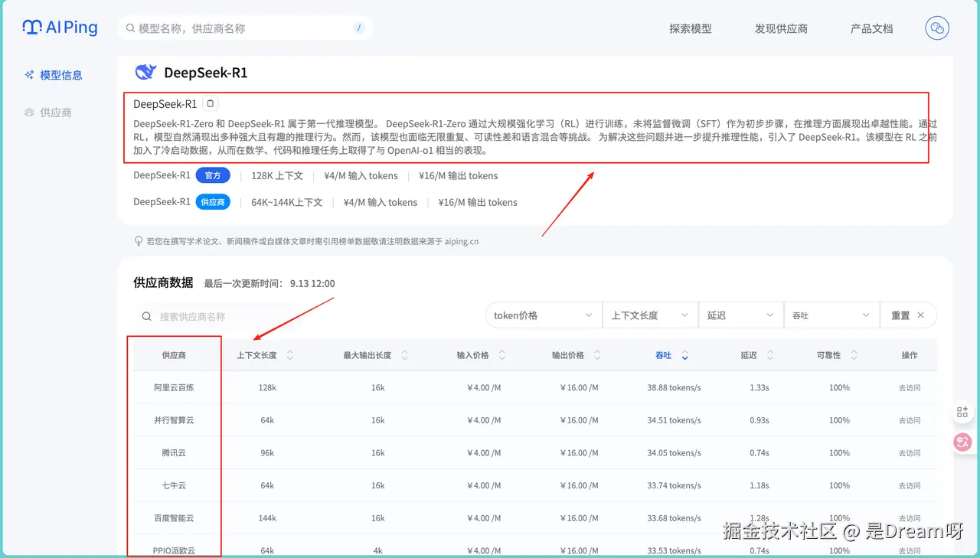Click the model info sparkle icon
Image resolution: width=980 pixels, height=558 pixels.
point(29,75)
